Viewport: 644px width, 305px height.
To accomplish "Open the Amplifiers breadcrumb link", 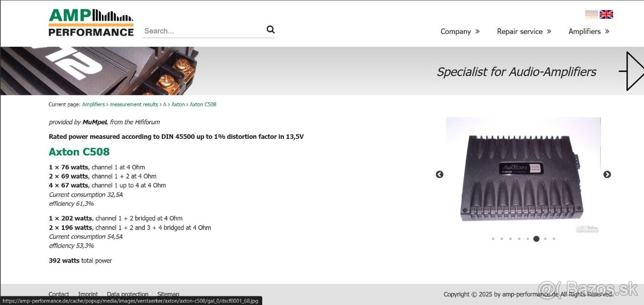I will tap(93, 105).
